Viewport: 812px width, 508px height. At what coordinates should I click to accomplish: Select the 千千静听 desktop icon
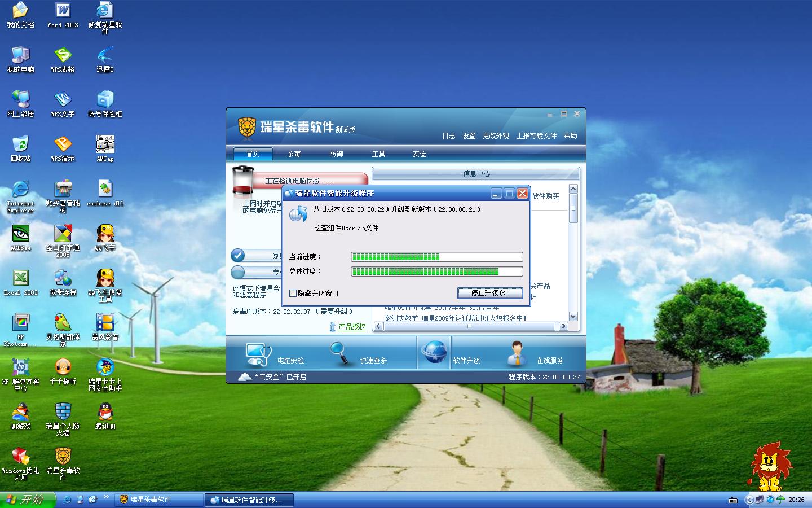[x=63, y=372]
